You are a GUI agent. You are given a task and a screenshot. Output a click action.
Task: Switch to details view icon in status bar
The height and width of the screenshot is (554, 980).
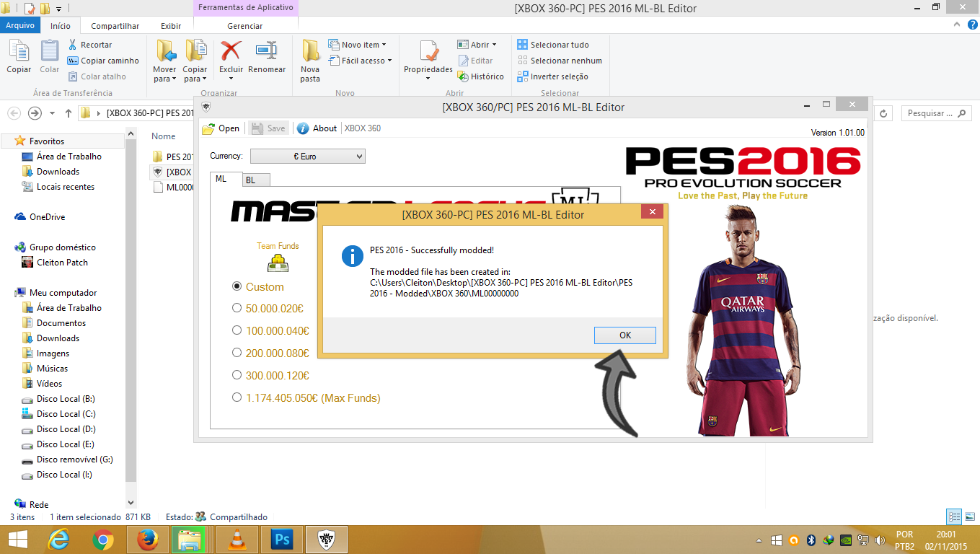954,516
